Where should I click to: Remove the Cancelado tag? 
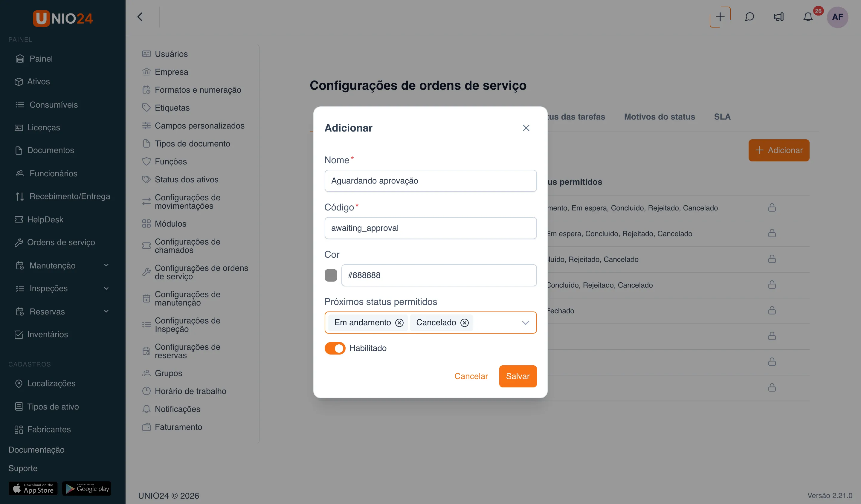click(x=464, y=323)
